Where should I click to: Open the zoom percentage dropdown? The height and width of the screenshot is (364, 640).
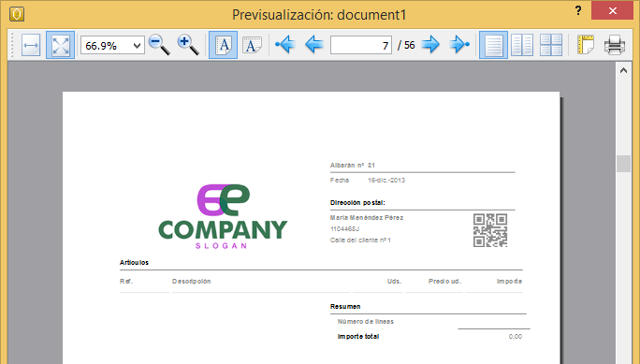tap(112, 45)
